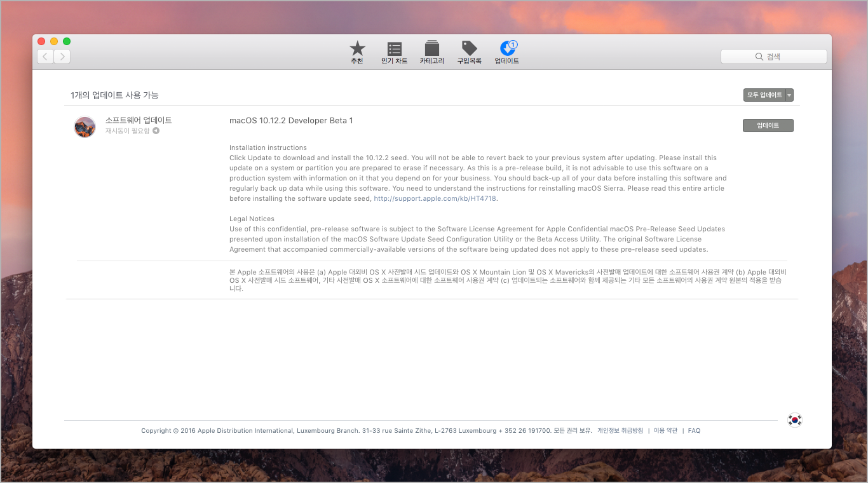Click the Installation instructions heading

pos(268,147)
